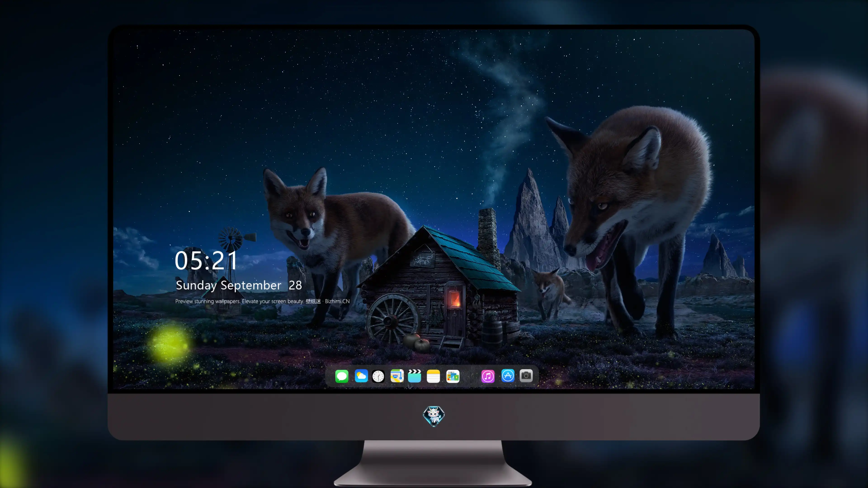Launch the pink iTunes music icon
868x488 pixels.
tap(488, 376)
